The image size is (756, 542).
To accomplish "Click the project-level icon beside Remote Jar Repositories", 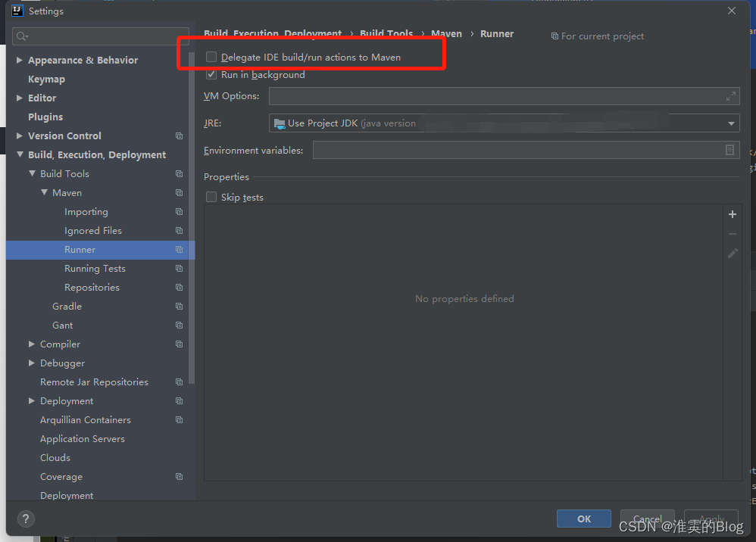I will (x=179, y=382).
